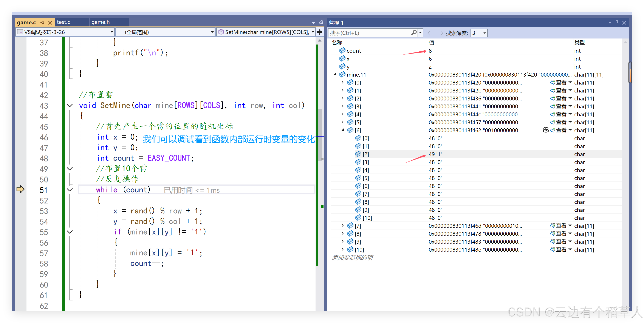644x323 pixels.
Task: Collapse the SetMine function fold at line 43
Action: coord(70,106)
